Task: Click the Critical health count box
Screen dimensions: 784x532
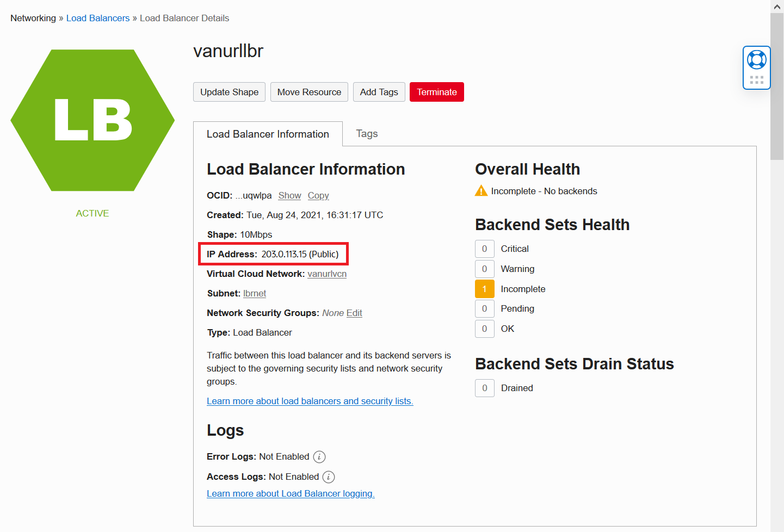Action: tap(484, 249)
